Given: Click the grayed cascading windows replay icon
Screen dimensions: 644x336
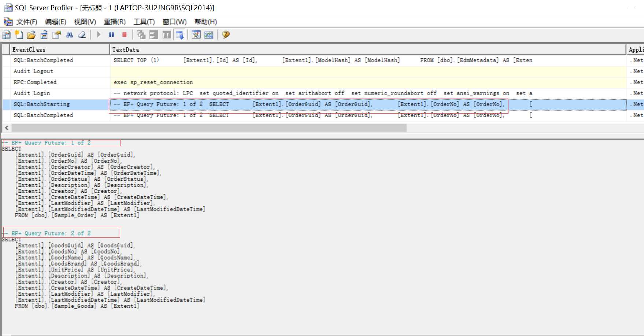Looking at the screenshot, I should coord(141,35).
